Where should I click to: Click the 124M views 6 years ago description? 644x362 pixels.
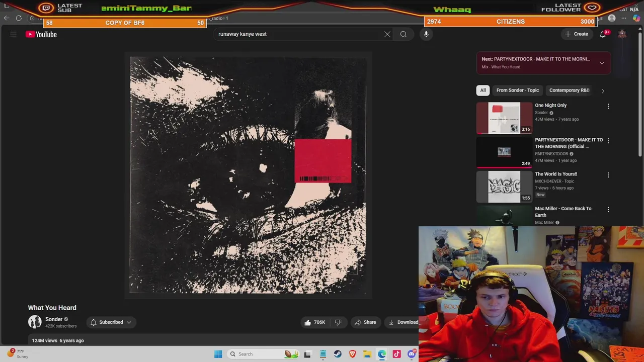(58, 341)
